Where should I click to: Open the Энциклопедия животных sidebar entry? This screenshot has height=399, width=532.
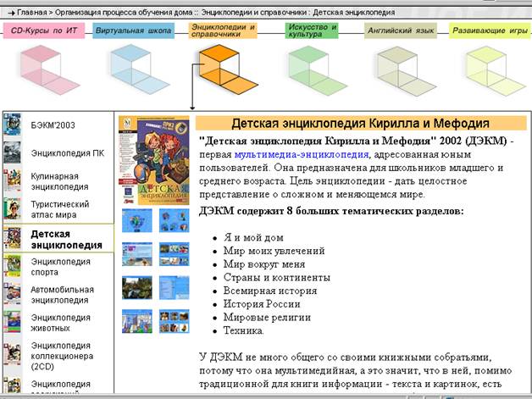(60, 323)
